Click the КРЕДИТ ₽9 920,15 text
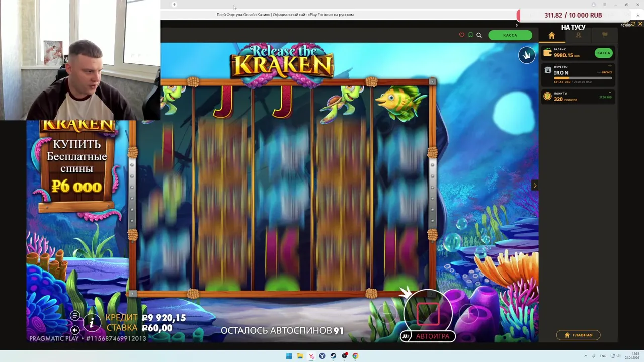This screenshot has width=644, height=362. (146, 318)
